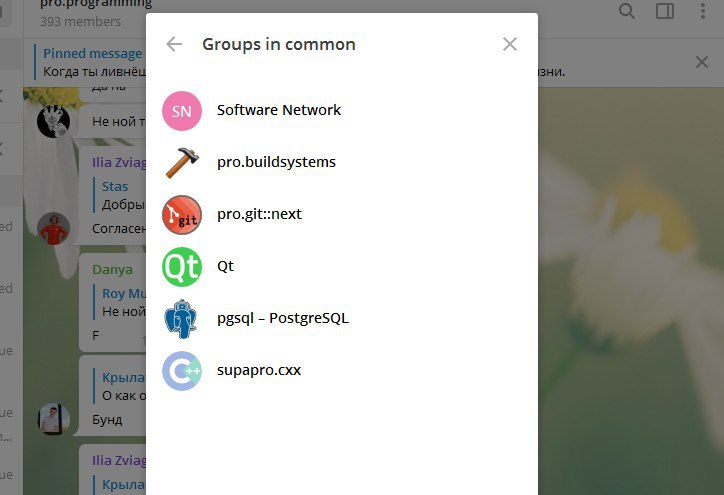Click the red-shirt user avatar in chat
This screenshot has height=495, width=724.
54,229
